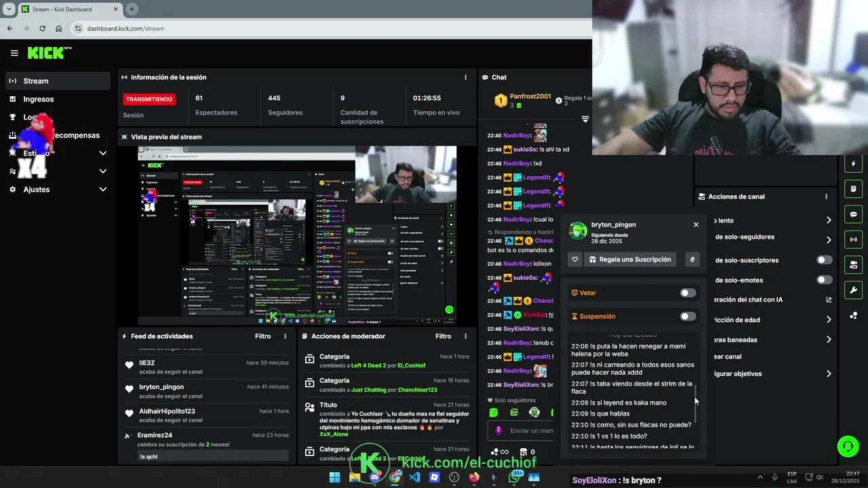Open Acciones de moderador three-dot menu
Viewport: 868px width, 488px height.
465,336
